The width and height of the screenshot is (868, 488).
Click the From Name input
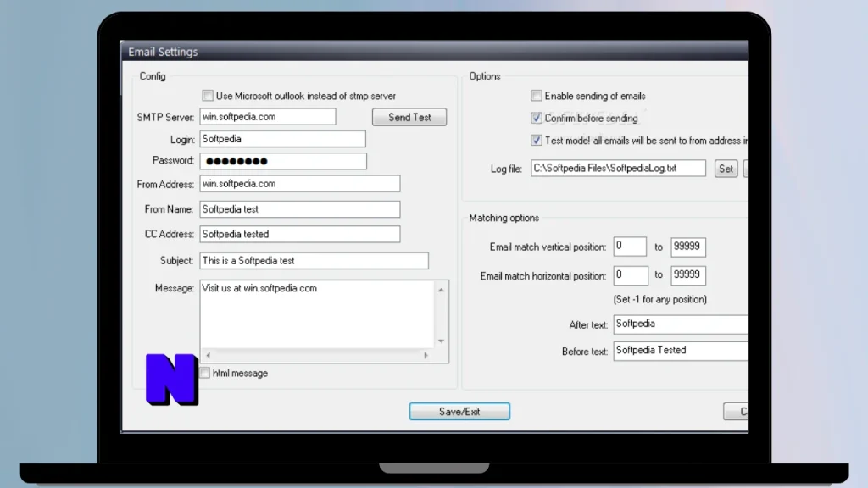[x=300, y=209]
